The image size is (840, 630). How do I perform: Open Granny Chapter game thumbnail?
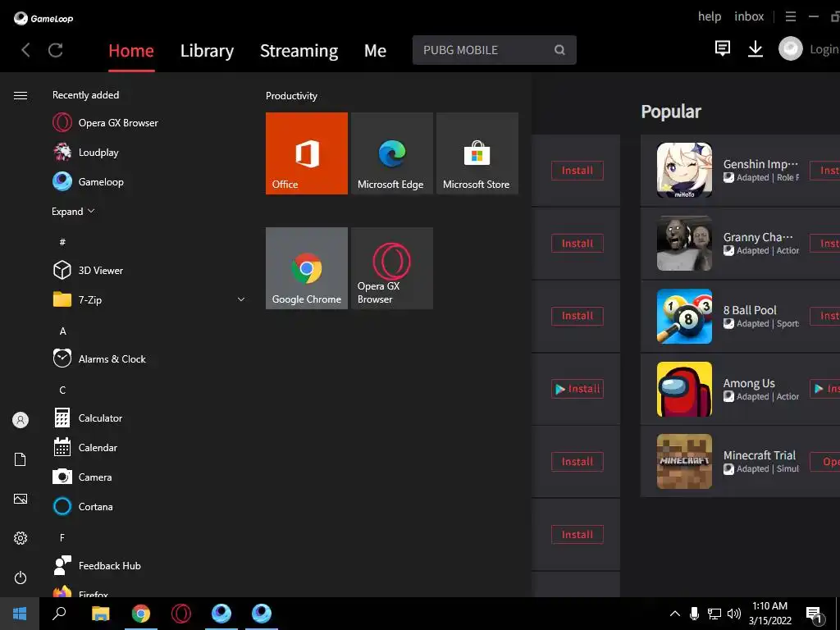tap(685, 243)
